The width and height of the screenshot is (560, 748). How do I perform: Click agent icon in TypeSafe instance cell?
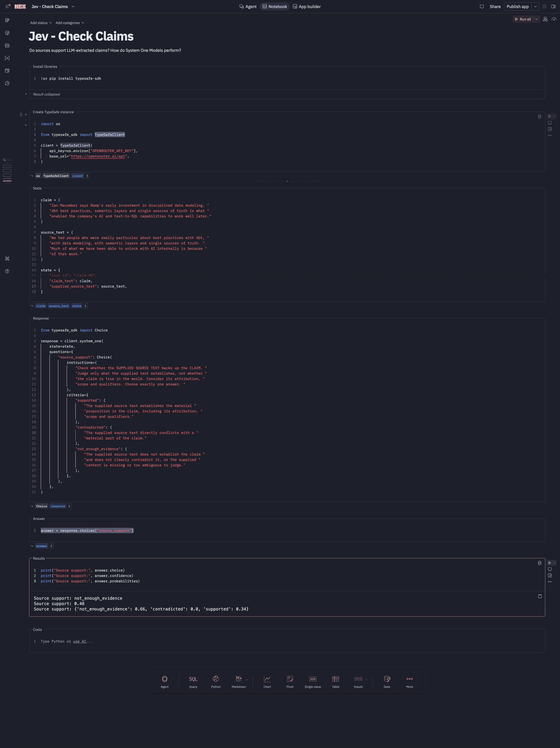(x=539, y=117)
